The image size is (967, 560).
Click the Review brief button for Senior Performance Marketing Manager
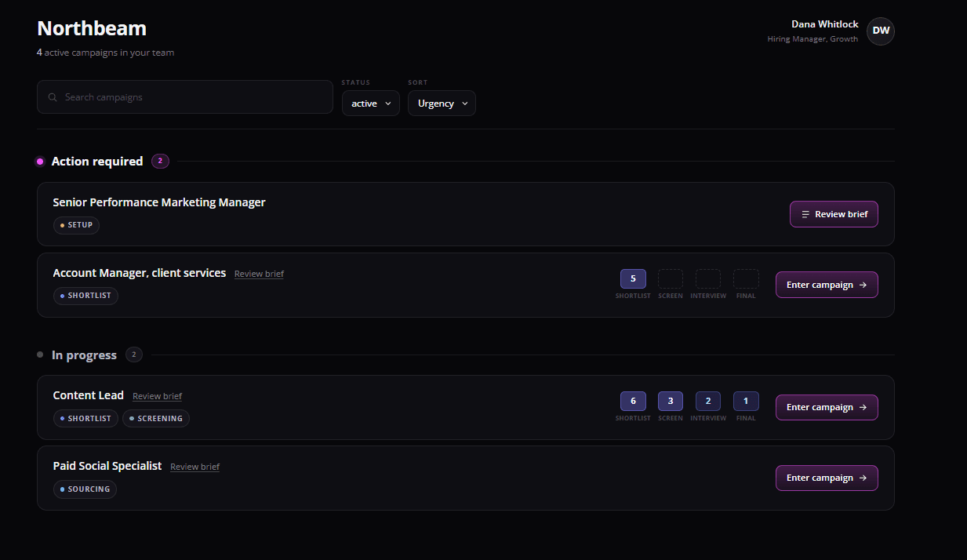point(834,214)
